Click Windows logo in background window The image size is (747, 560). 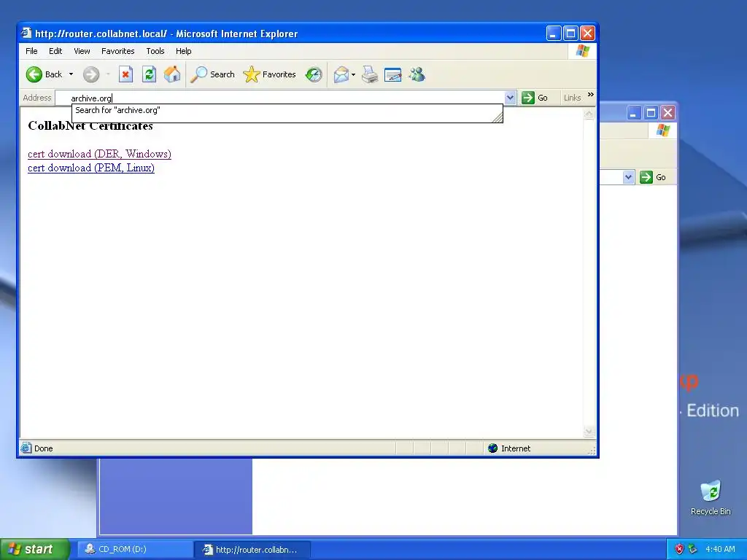pos(662,131)
